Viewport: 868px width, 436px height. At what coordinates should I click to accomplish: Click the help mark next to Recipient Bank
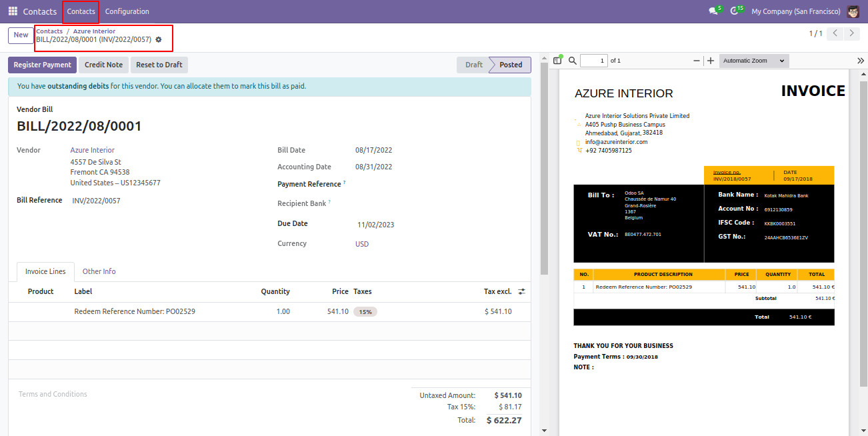[x=329, y=201]
